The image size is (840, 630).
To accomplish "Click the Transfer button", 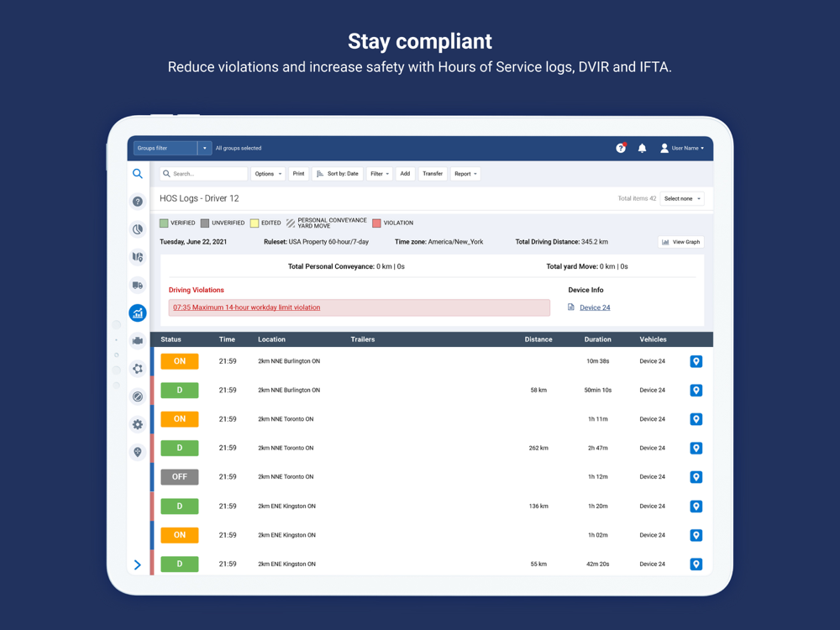I will [433, 174].
